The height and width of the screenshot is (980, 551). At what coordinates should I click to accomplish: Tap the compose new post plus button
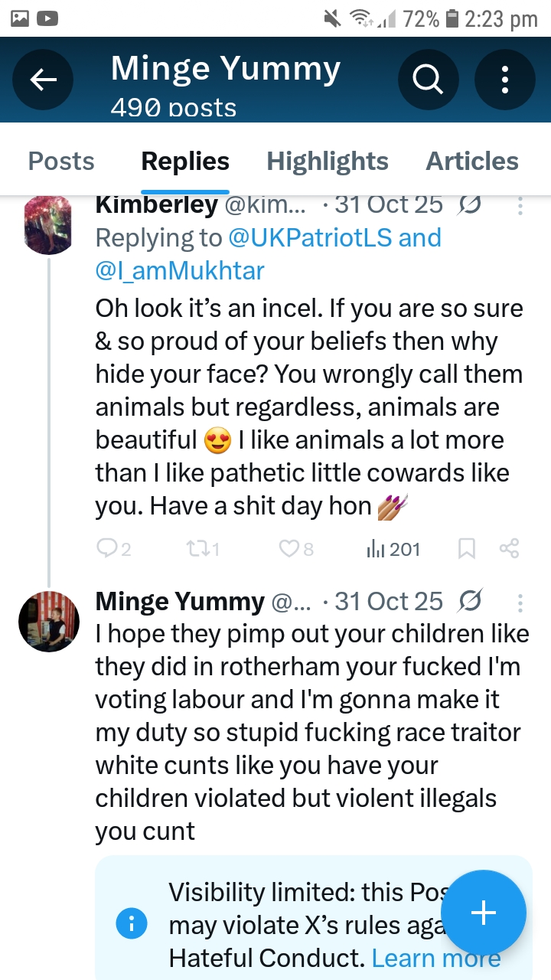(x=483, y=913)
